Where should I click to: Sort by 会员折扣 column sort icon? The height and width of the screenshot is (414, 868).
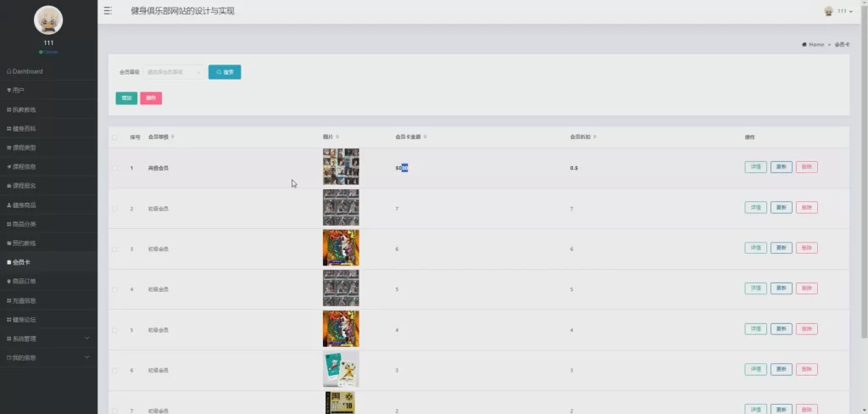click(x=596, y=137)
